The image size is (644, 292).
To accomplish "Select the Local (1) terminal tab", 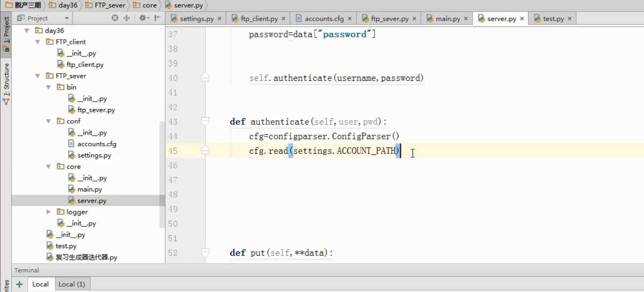I will point(72,284).
